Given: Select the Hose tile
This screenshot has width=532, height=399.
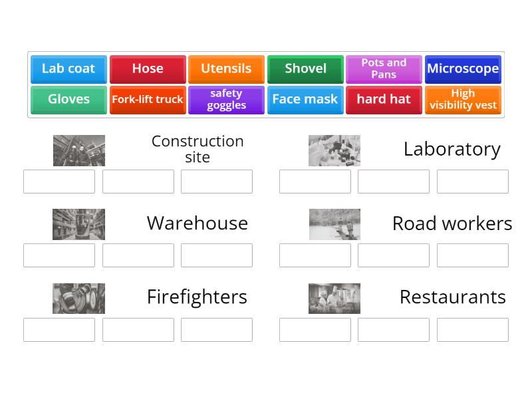Looking at the screenshot, I should click(x=147, y=68).
